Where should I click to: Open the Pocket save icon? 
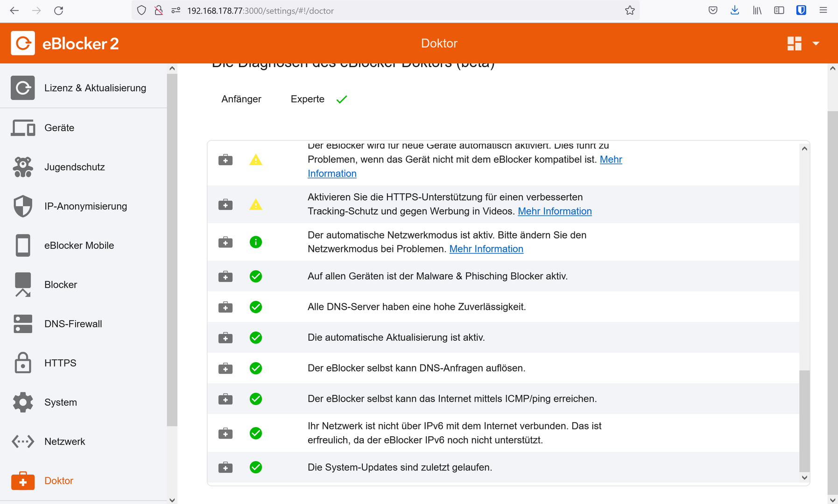(712, 11)
